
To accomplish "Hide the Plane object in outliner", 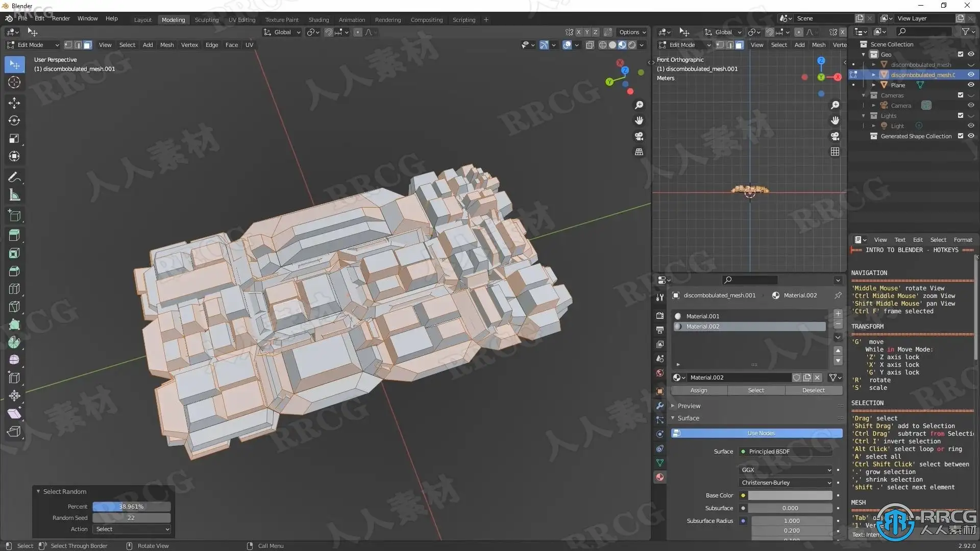I will tap(971, 85).
